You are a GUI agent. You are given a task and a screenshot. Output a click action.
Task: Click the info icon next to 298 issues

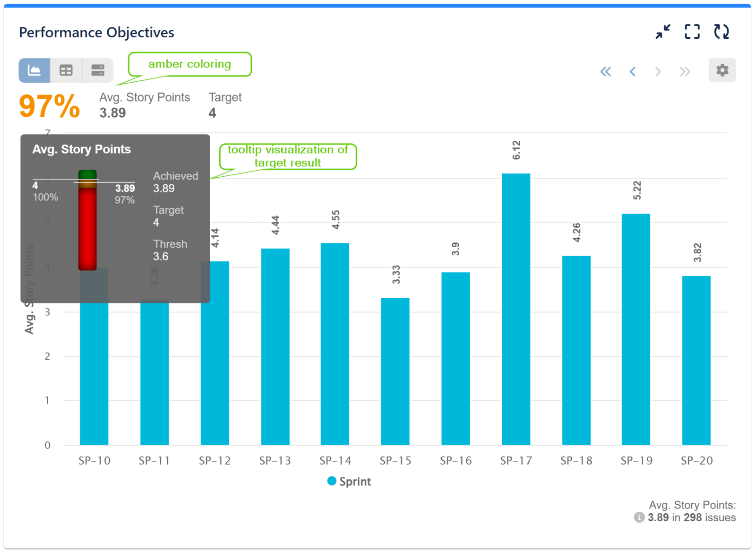[639, 517]
